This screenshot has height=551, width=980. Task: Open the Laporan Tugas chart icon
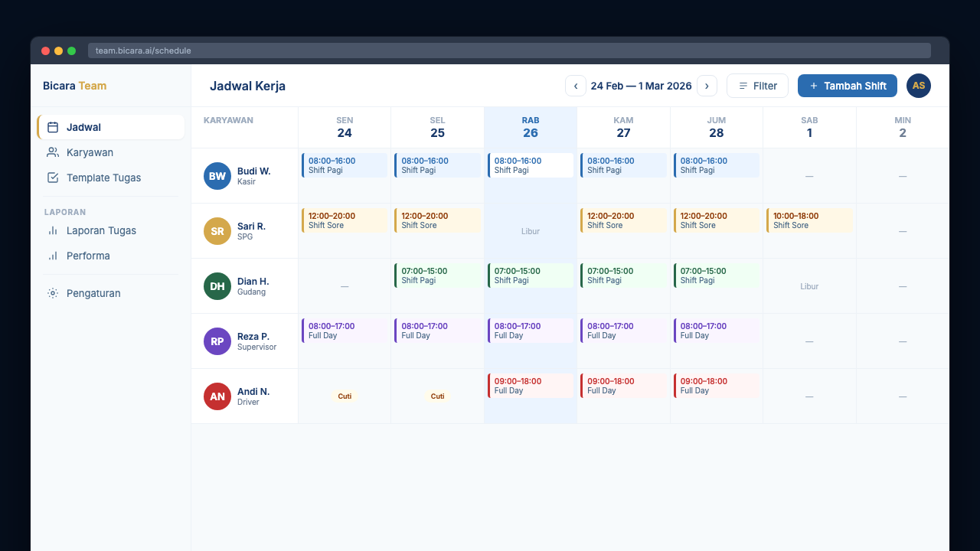pyautogui.click(x=53, y=230)
